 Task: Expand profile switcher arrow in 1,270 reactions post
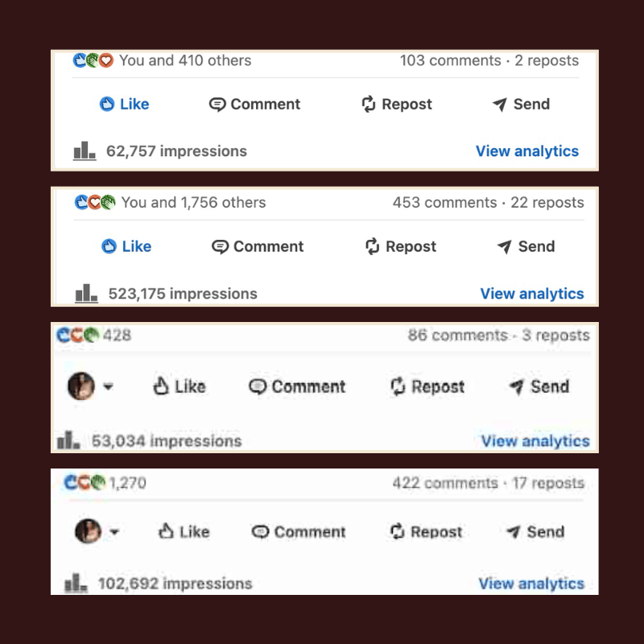pos(114,532)
